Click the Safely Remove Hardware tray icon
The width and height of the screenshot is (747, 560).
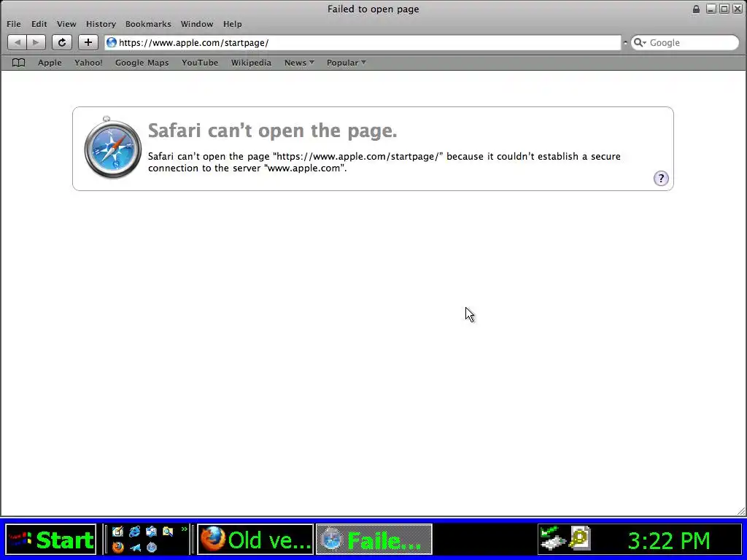coord(553,538)
